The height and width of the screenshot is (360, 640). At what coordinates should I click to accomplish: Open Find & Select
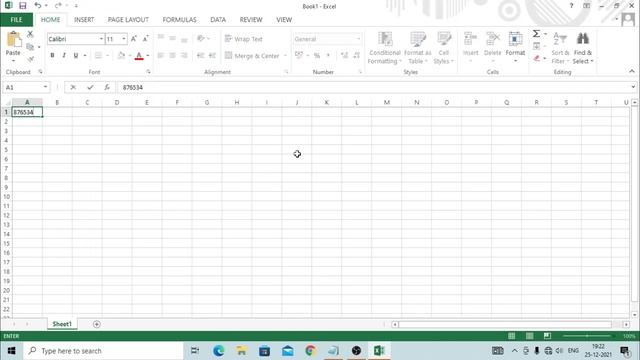[x=583, y=48]
